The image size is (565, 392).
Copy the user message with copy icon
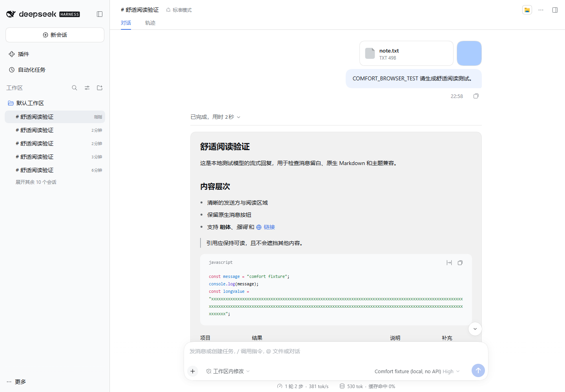pyautogui.click(x=476, y=96)
